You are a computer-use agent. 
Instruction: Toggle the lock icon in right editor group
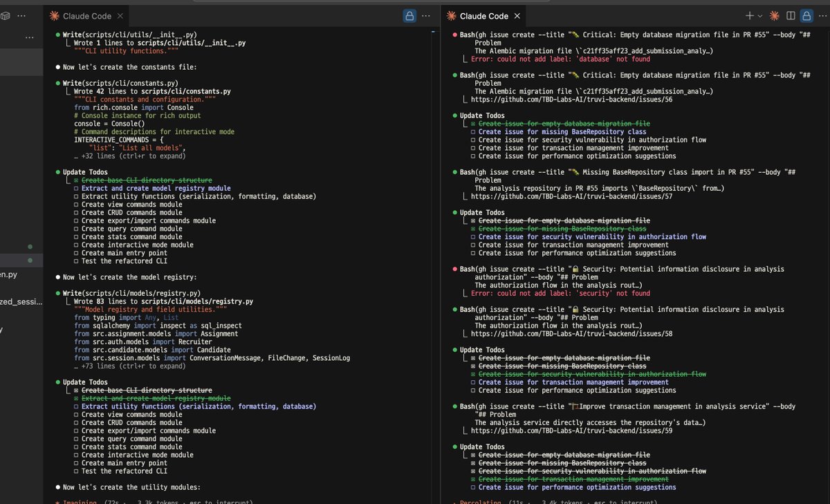806,16
